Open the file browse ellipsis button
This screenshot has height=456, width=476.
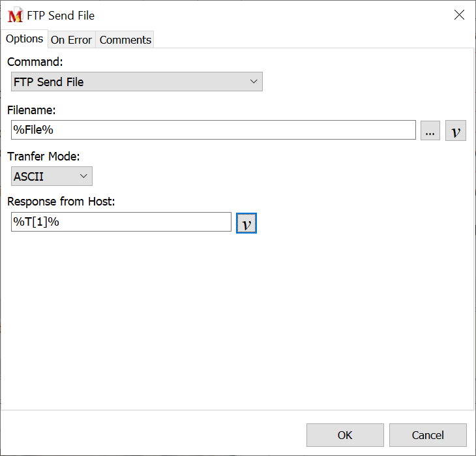tap(430, 130)
